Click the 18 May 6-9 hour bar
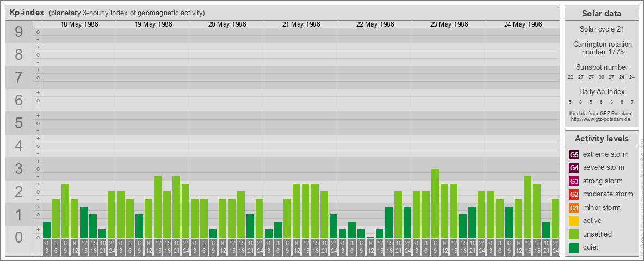The width and height of the screenshot is (644, 261). (x=65, y=210)
